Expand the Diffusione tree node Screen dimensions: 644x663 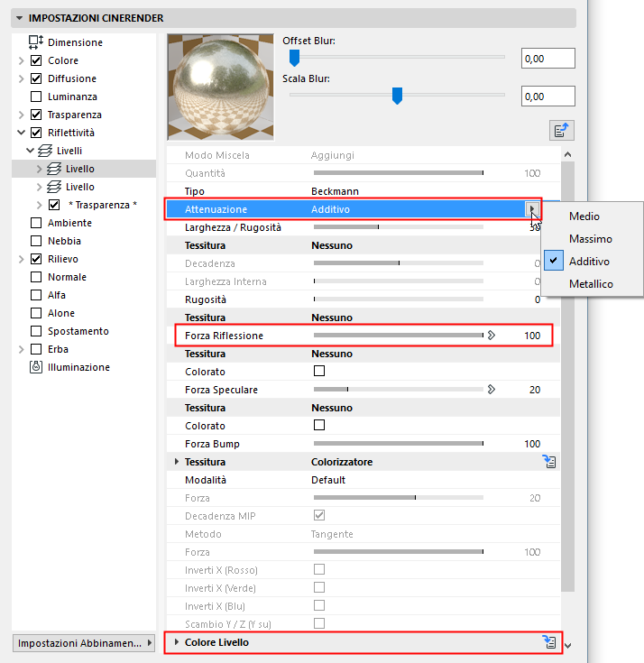pos(21,78)
